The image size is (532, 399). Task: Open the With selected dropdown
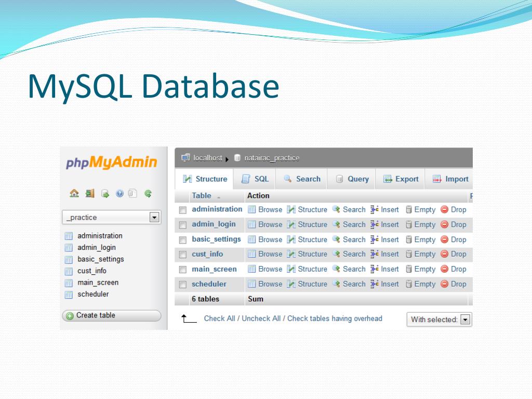click(440, 320)
